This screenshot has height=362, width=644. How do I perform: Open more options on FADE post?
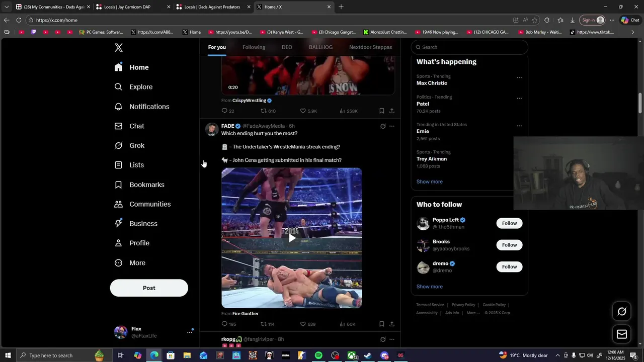pyautogui.click(x=392, y=126)
